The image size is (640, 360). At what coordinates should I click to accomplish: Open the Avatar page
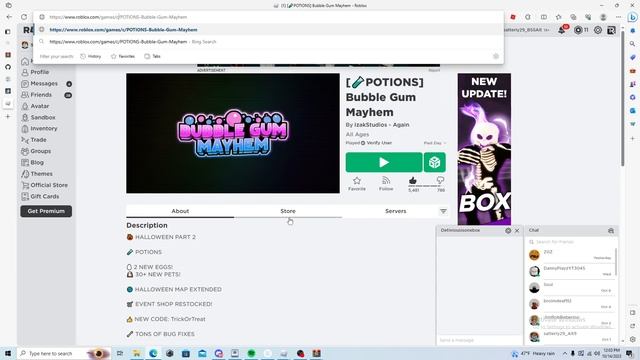click(x=35, y=106)
